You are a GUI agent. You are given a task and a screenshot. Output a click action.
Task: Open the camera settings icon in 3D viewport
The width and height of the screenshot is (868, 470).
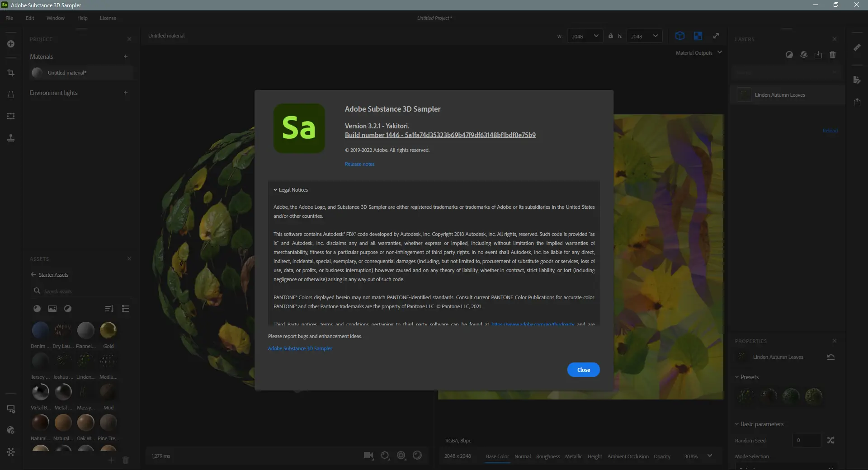pos(368,456)
